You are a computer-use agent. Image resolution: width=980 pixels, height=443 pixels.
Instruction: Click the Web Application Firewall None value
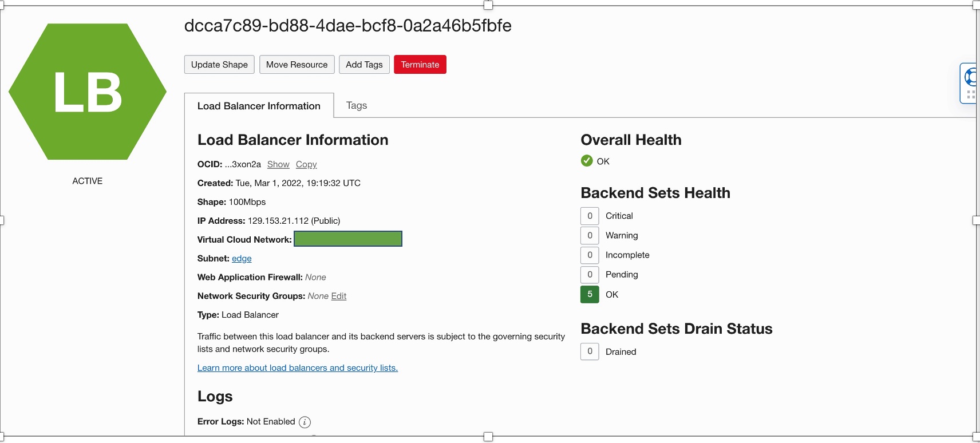(x=315, y=277)
